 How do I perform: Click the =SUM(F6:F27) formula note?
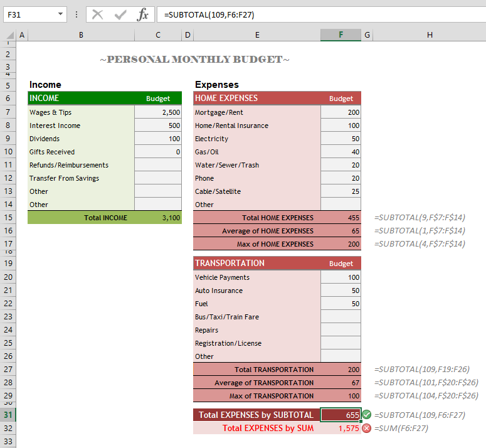point(401,428)
